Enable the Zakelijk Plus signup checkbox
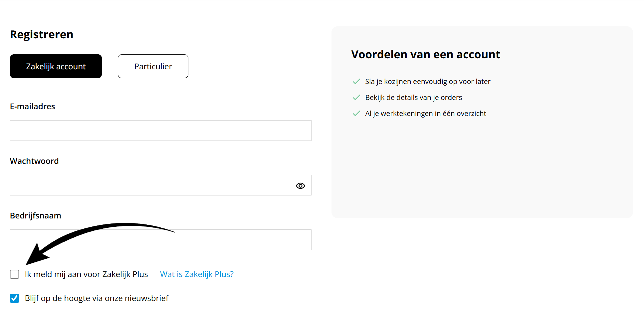 tap(15, 274)
